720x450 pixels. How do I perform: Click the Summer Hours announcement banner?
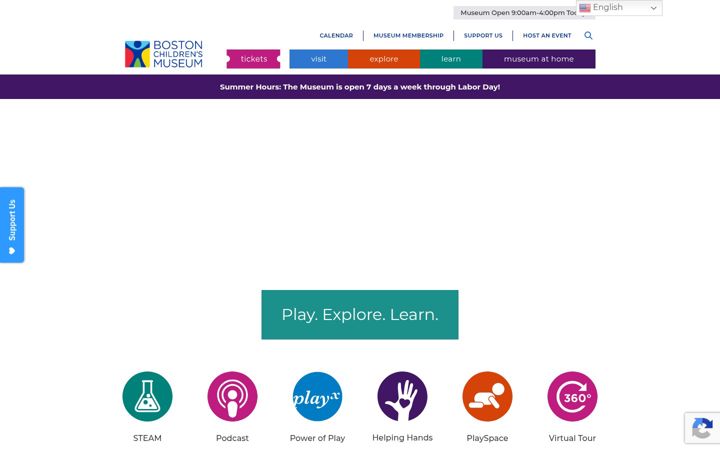tap(360, 87)
